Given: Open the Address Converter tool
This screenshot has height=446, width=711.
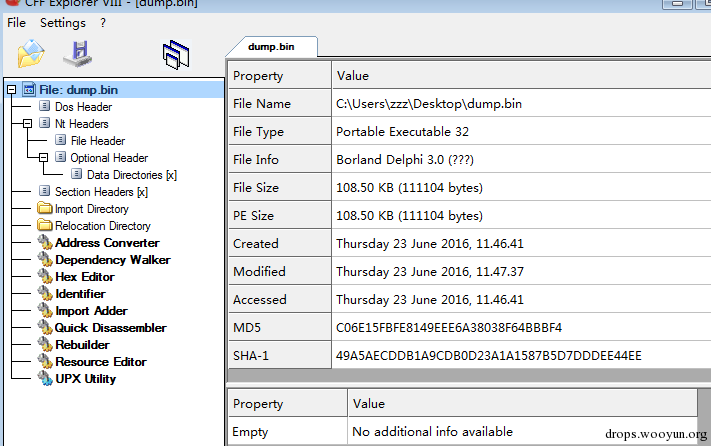Looking at the screenshot, I should coord(107,243).
